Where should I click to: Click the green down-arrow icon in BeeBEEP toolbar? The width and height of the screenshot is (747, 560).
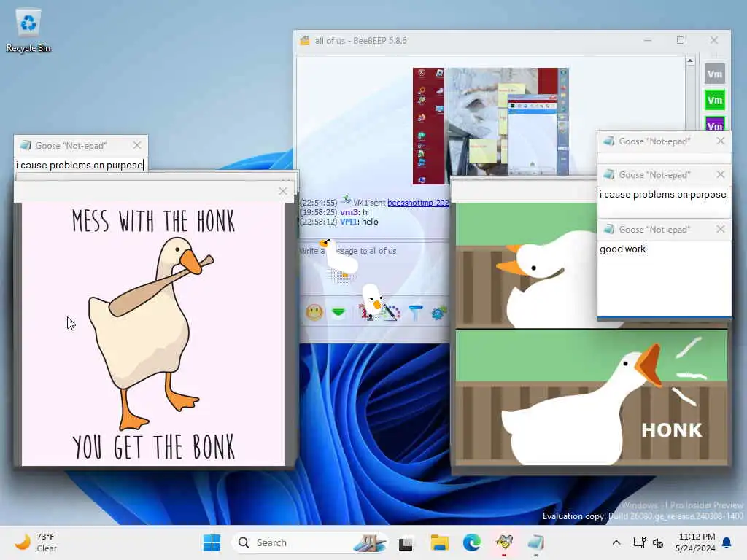coord(338,312)
